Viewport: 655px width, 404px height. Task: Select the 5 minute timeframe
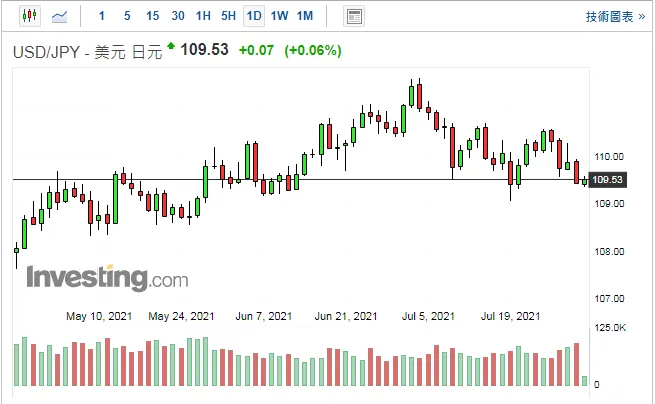pyautogui.click(x=127, y=16)
